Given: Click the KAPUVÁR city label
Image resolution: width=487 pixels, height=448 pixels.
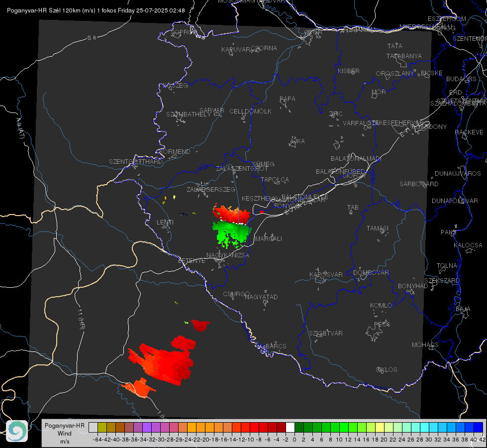Looking at the screenshot, I should (236, 50).
